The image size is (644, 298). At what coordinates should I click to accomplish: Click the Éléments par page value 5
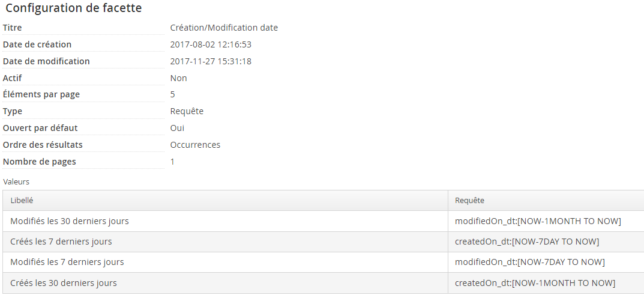(x=172, y=94)
